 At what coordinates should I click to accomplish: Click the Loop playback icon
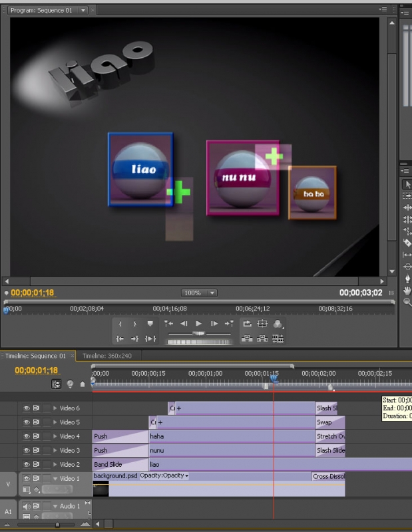[247, 324]
